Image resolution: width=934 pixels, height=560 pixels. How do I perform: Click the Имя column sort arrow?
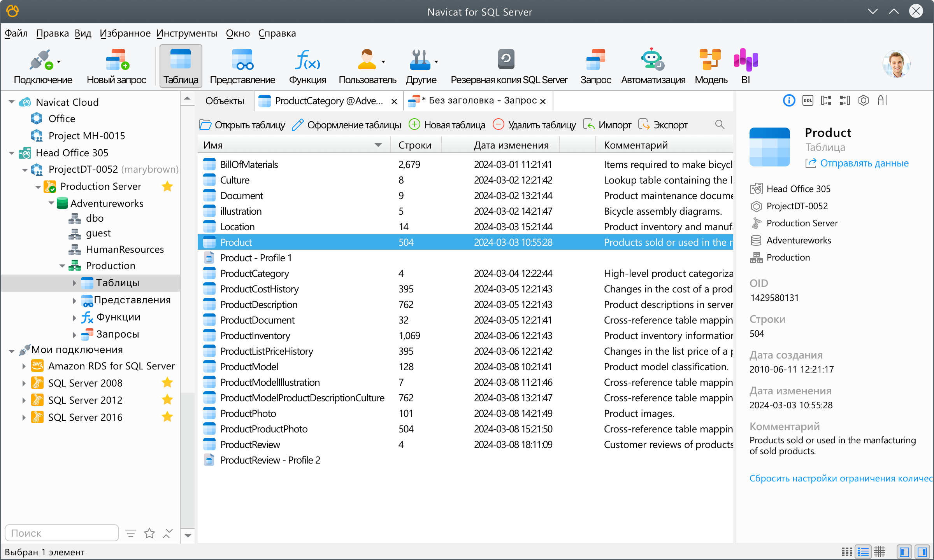[x=378, y=145]
